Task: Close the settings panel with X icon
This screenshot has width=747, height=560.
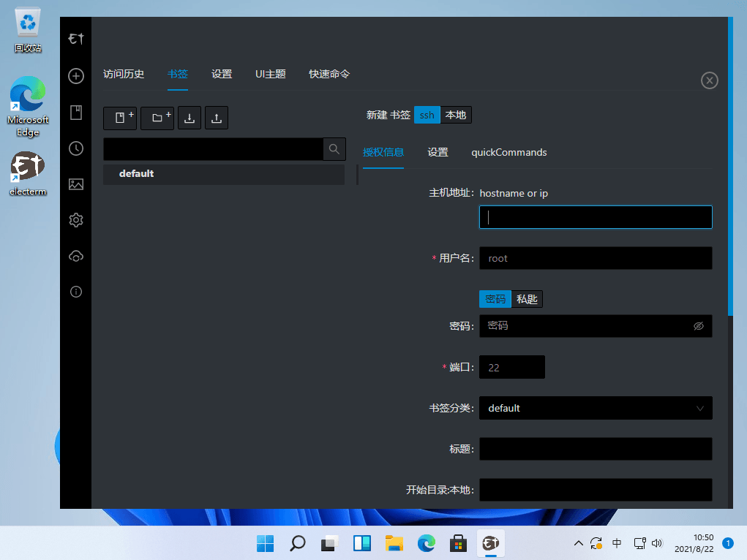Action: point(710,80)
